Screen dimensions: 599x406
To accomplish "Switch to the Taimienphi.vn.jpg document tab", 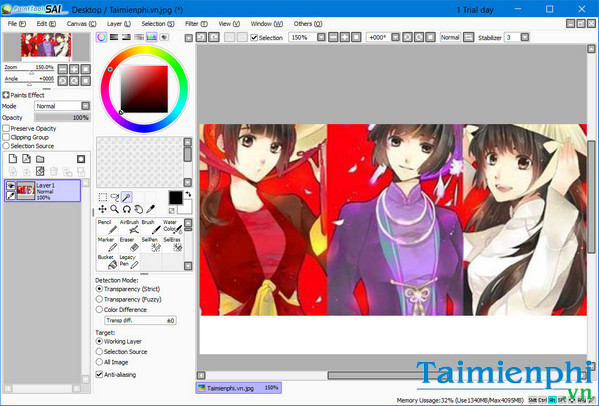I will pyautogui.click(x=238, y=388).
